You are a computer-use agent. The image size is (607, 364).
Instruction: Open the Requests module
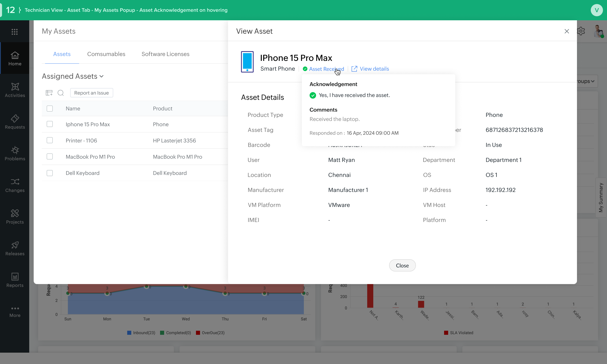click(15, 122)
